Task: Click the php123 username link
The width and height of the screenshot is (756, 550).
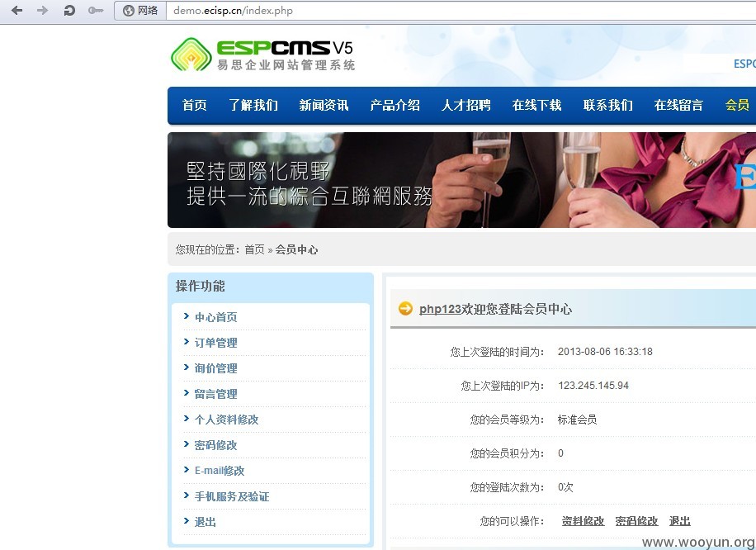Action: click(x=440, y=309)
